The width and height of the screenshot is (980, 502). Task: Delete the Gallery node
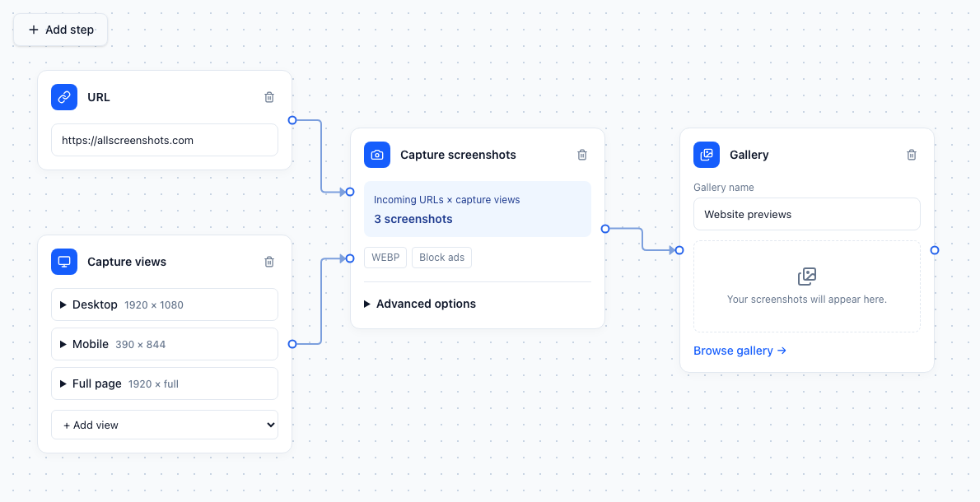[912, 155]
